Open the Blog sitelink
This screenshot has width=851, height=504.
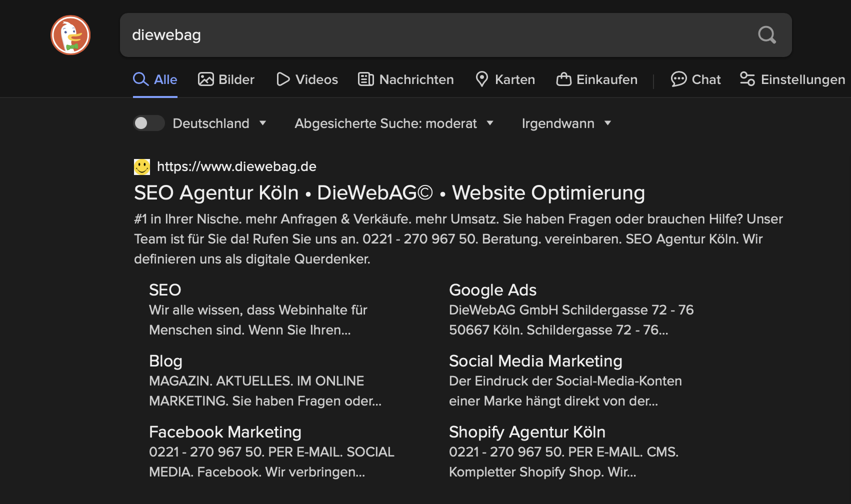[x=165, y=361]
